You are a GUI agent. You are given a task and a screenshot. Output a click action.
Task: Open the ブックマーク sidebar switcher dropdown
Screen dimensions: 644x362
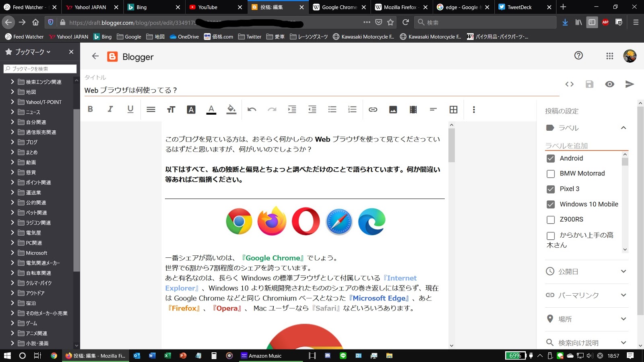[28, 52]
